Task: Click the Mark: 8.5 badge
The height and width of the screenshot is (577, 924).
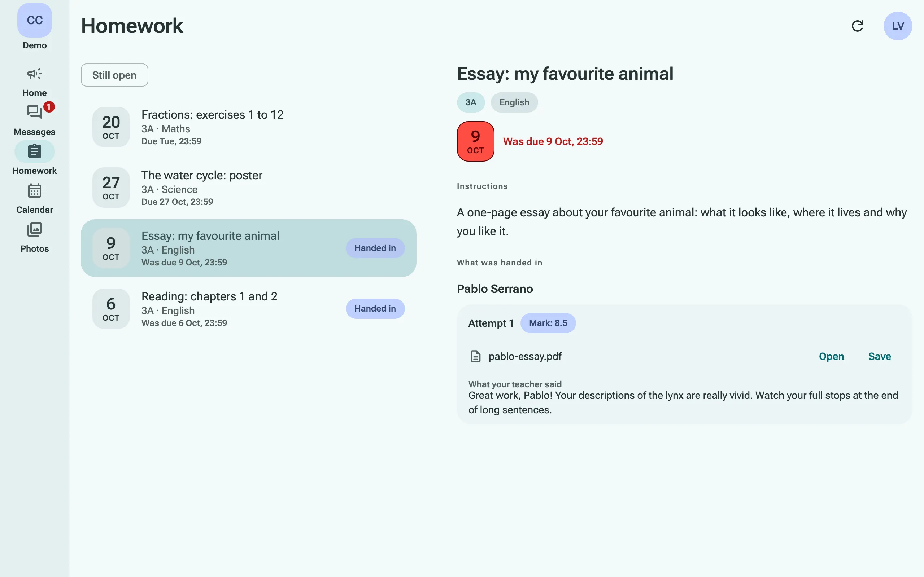Action: tap(548, 323)
